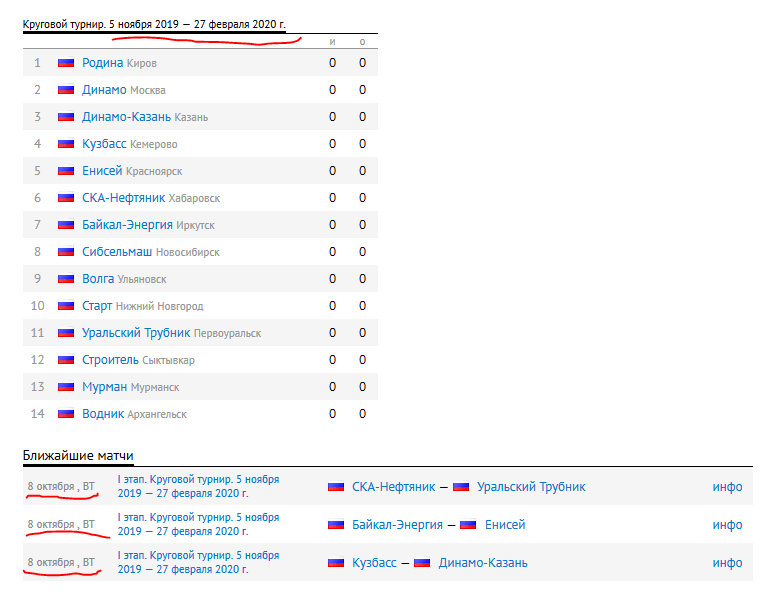
Task: Click the flag icon beside Волга
Action: click(x=66, y=279)
